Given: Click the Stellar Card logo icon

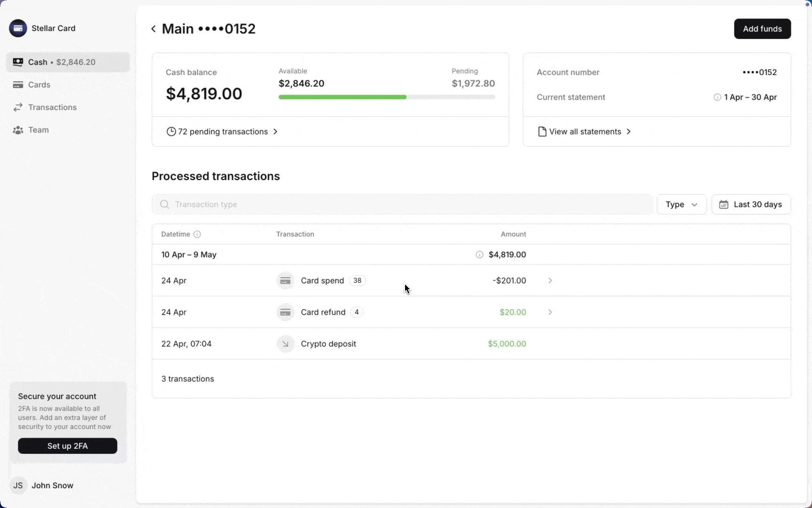Looking at the screenshot, I should 18,28.
